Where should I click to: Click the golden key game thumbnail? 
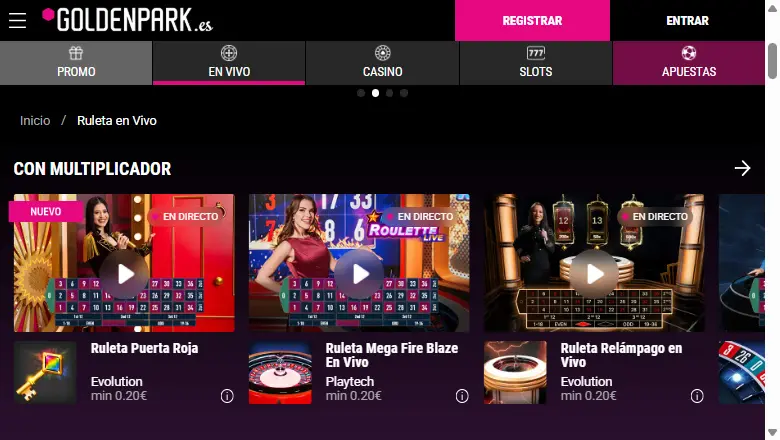coord(45,372)
